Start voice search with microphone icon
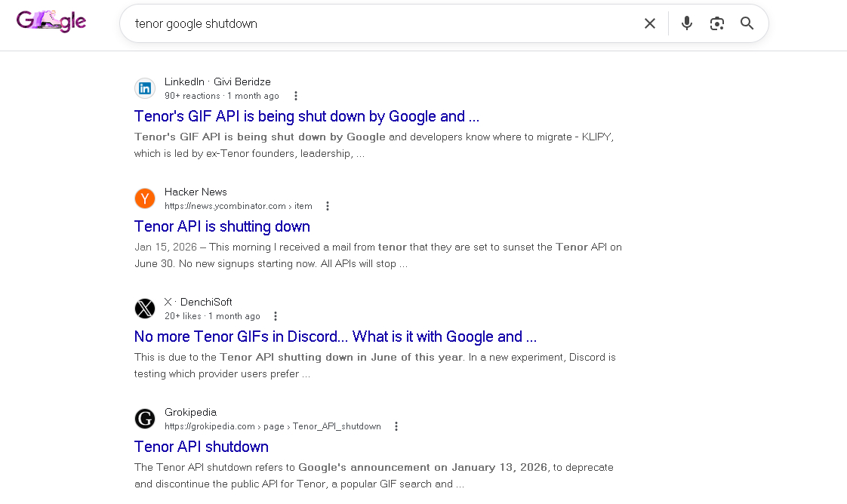Image resolution: width=847 pixels, height=504 pixels. (687, 23)
